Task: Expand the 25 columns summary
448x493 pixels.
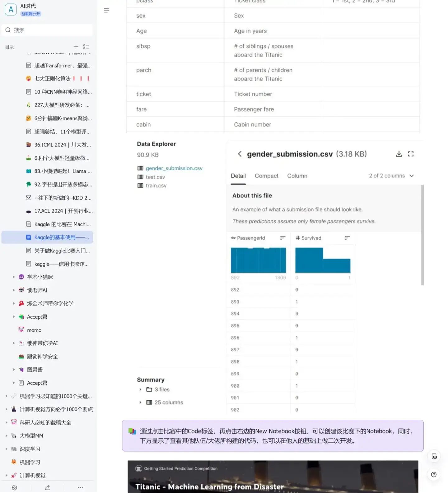Action: [x=140, y=402]
